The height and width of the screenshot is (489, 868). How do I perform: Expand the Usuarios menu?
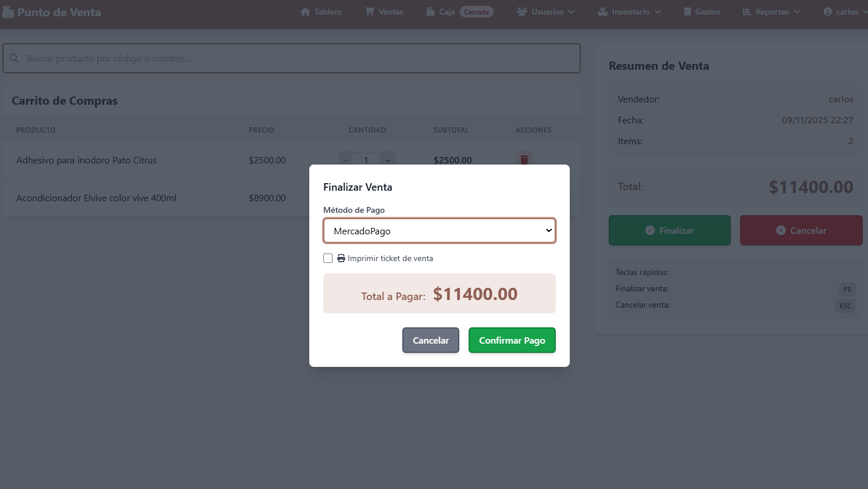[546, 12]
